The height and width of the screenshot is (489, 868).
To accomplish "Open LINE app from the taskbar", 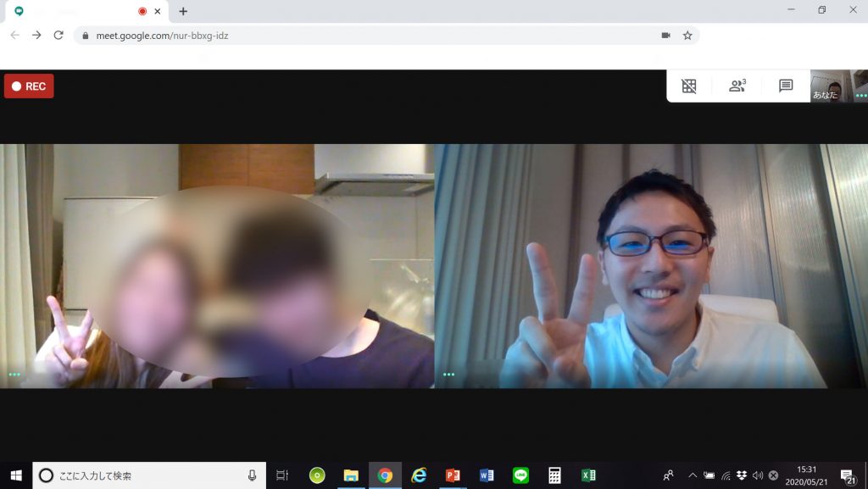I will [x=520, y=475].
